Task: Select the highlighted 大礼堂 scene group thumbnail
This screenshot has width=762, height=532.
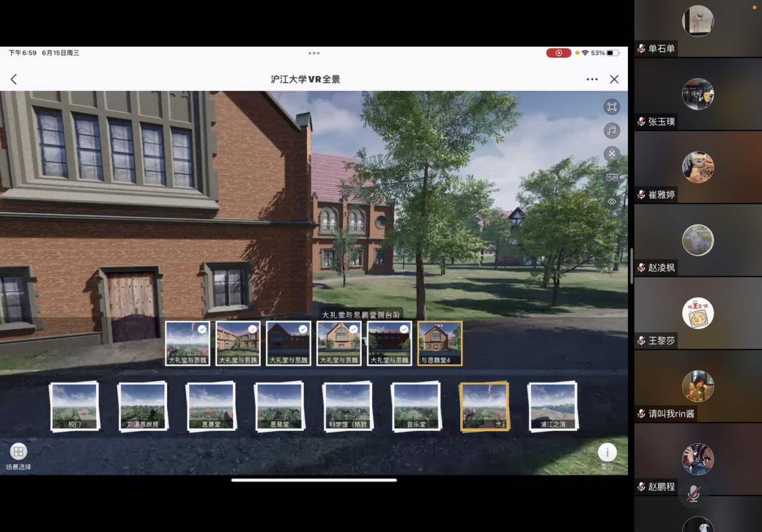Action: click(485, 407)
